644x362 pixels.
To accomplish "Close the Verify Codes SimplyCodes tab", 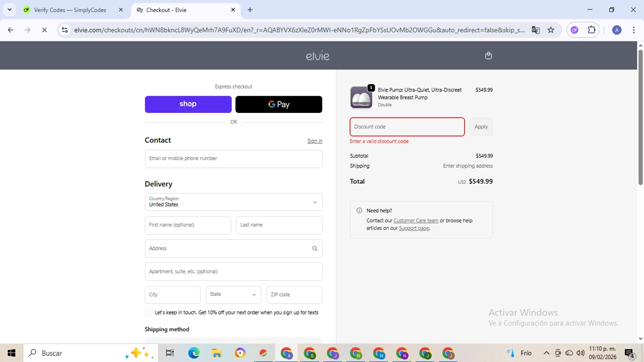I will point(121,9).
